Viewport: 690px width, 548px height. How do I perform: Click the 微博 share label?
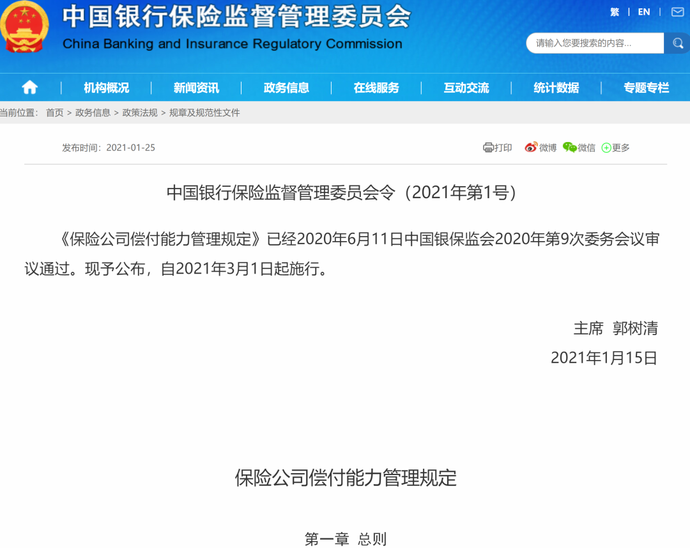(548, 147)
